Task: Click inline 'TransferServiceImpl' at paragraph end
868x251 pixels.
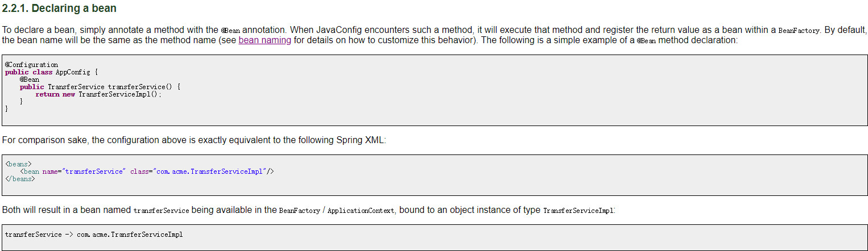Action: pos(578,211)
